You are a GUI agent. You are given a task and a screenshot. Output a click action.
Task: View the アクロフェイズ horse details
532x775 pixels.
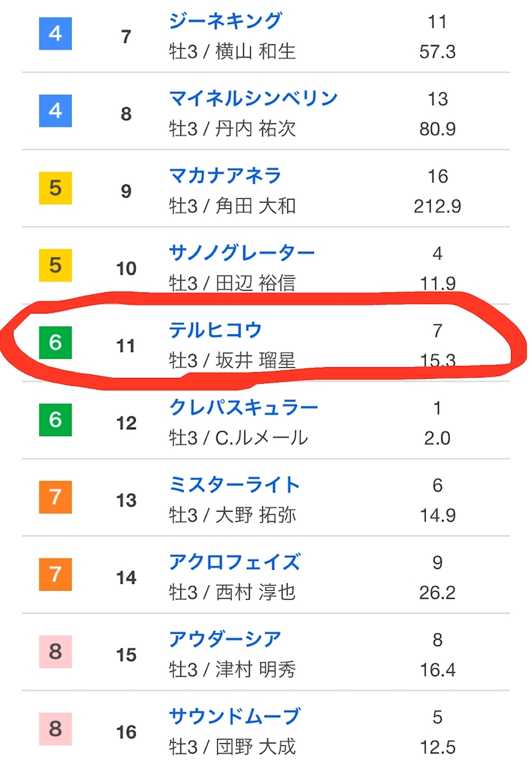[x=234, y=562]
